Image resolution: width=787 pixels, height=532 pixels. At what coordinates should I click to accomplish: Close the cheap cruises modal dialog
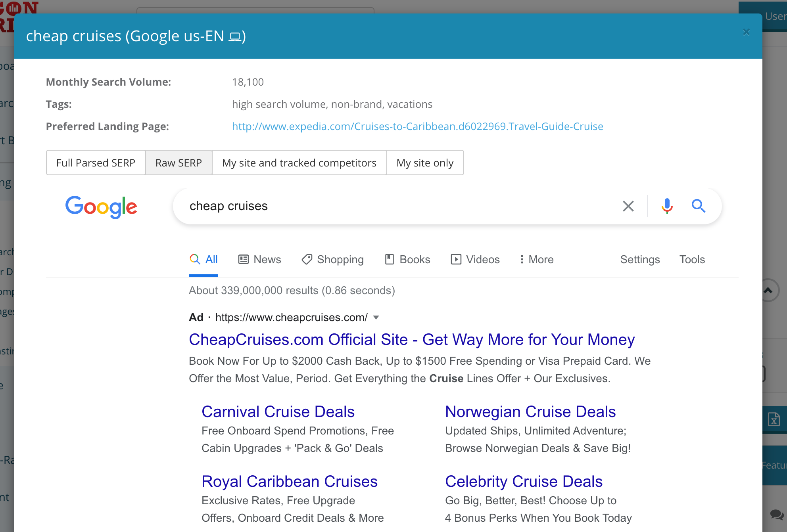pyautogui.click(x=746, y=32)
